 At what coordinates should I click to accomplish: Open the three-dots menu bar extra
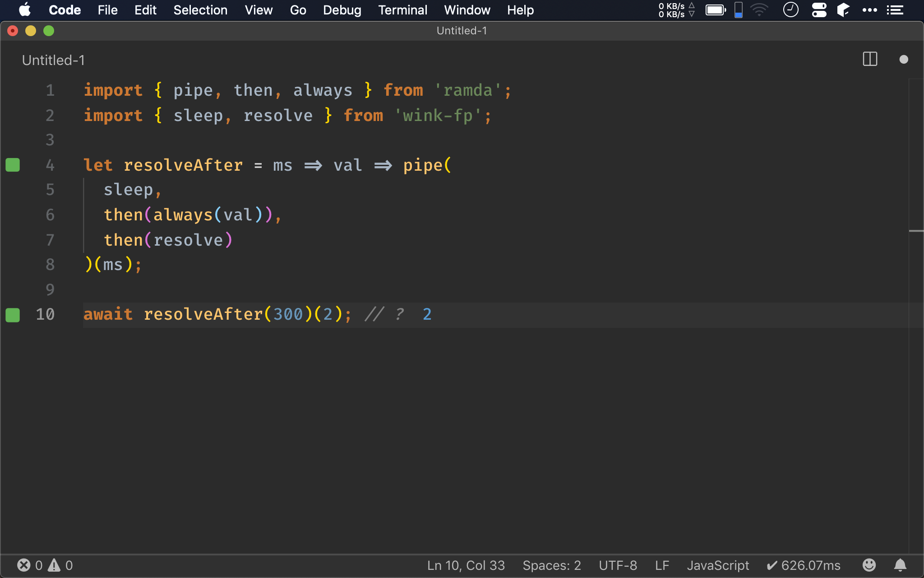[x=869, y=10]
